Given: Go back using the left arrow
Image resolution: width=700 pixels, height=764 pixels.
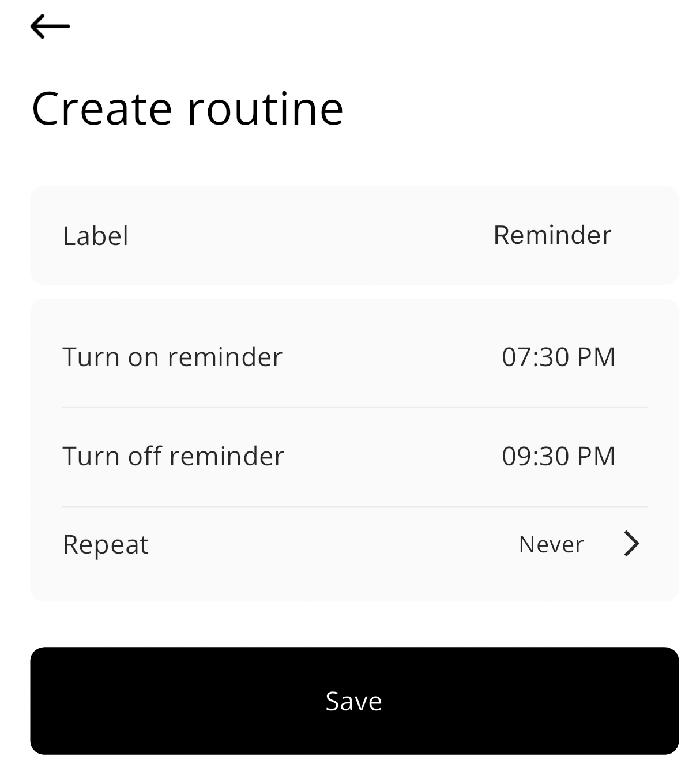Looking at the screenshot, I should tap(50, 27).
